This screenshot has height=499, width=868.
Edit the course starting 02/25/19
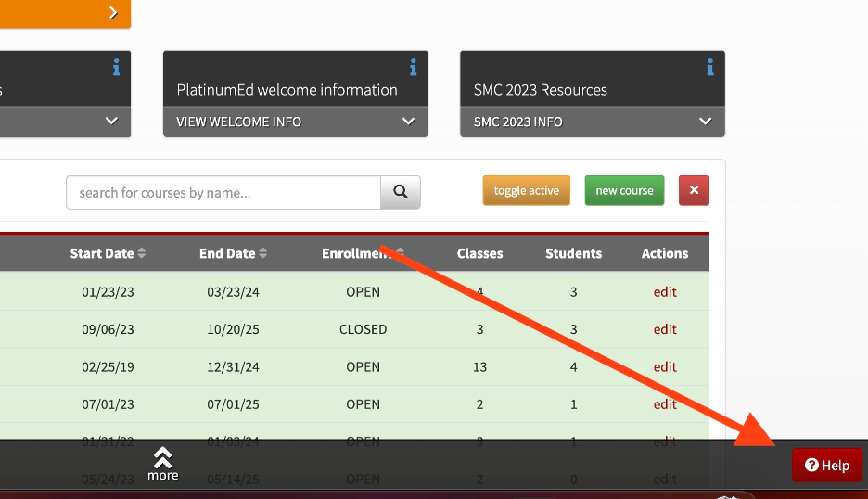click(665, 366)
